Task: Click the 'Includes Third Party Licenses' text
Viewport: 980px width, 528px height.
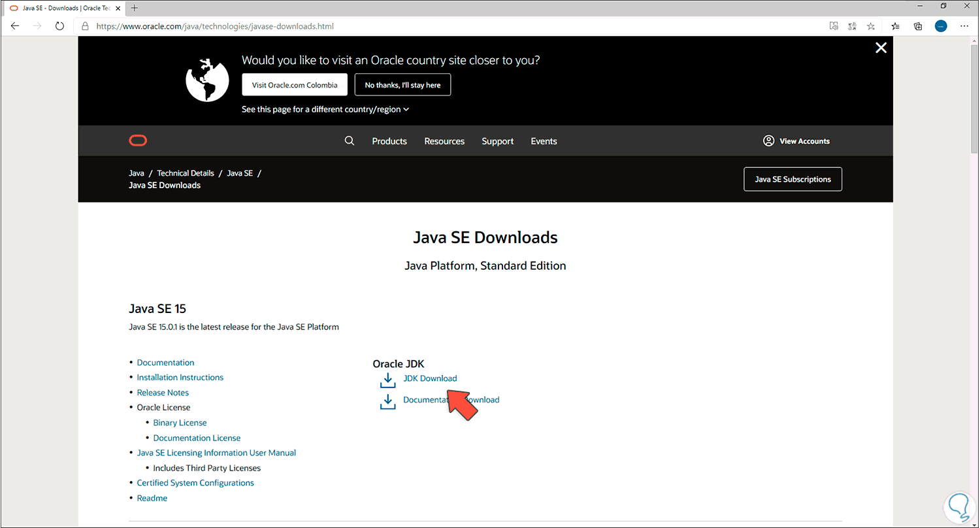Action: (x=207, y=468)
